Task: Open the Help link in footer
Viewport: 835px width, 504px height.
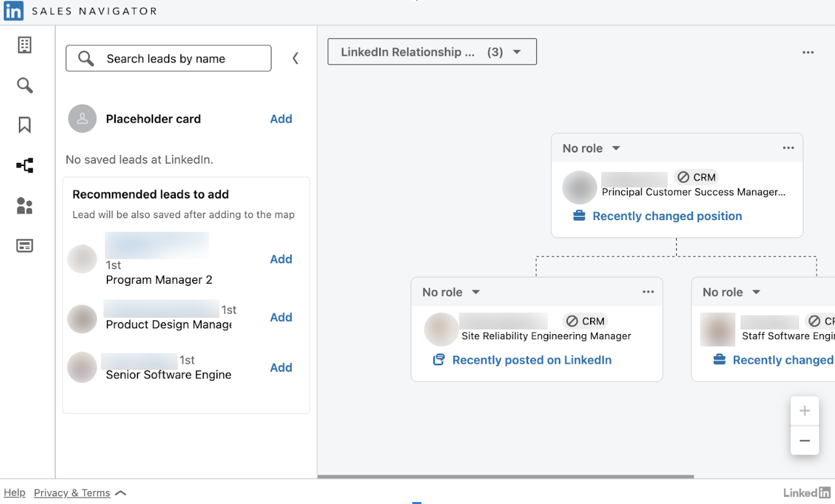Action: [15, 493]
